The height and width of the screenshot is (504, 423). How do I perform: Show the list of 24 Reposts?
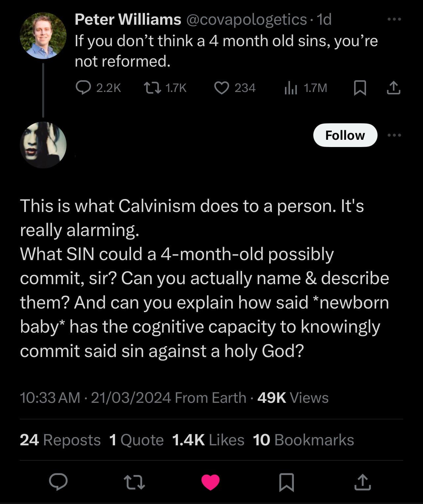coord(60,440)
